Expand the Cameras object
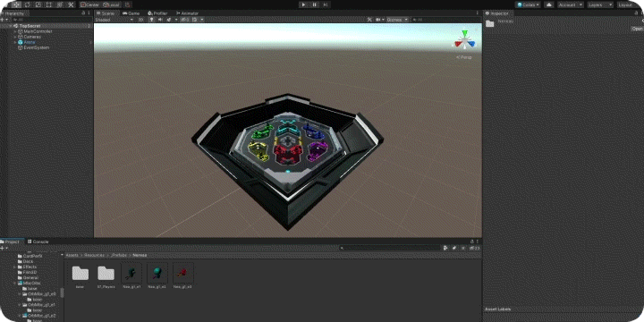Viewport: 644px width, 322px height. coord(15,37)
